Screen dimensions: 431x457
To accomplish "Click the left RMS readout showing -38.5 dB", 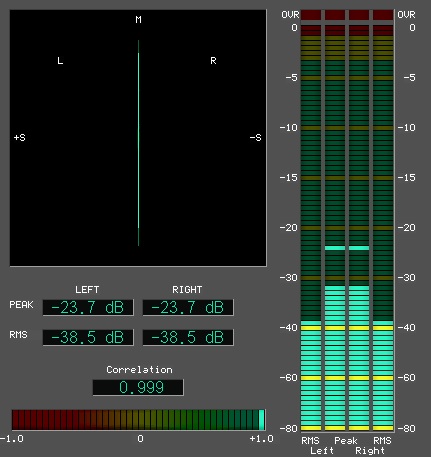I will pos(88,337).
